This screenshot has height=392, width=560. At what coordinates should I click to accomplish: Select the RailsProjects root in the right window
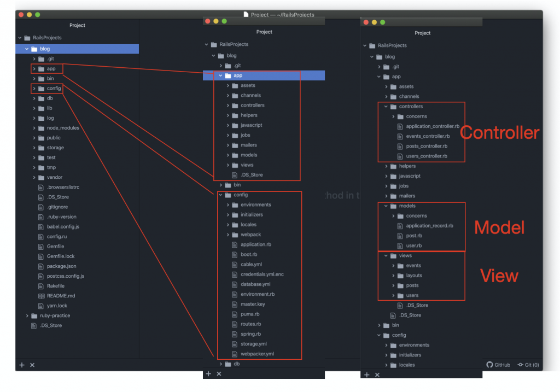(392, 46)
